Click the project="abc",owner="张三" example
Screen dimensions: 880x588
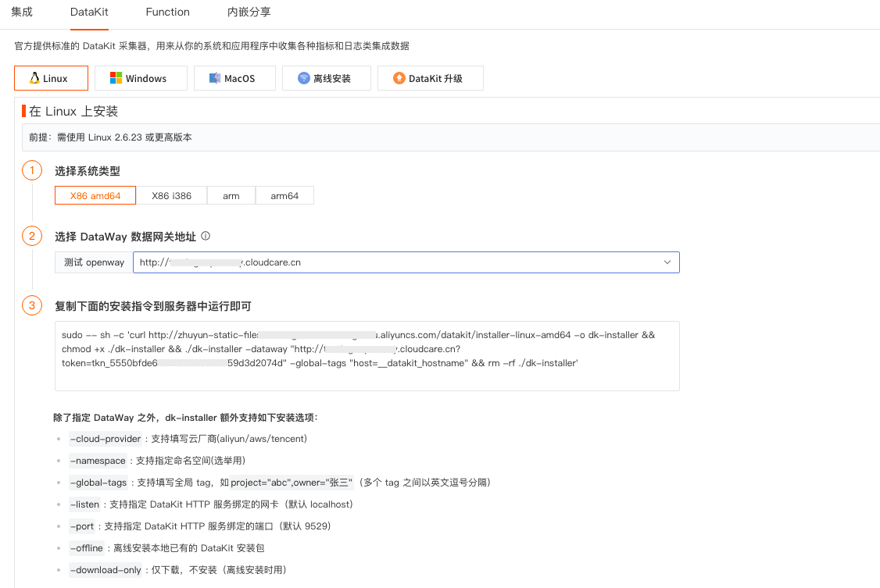point(292,483)
